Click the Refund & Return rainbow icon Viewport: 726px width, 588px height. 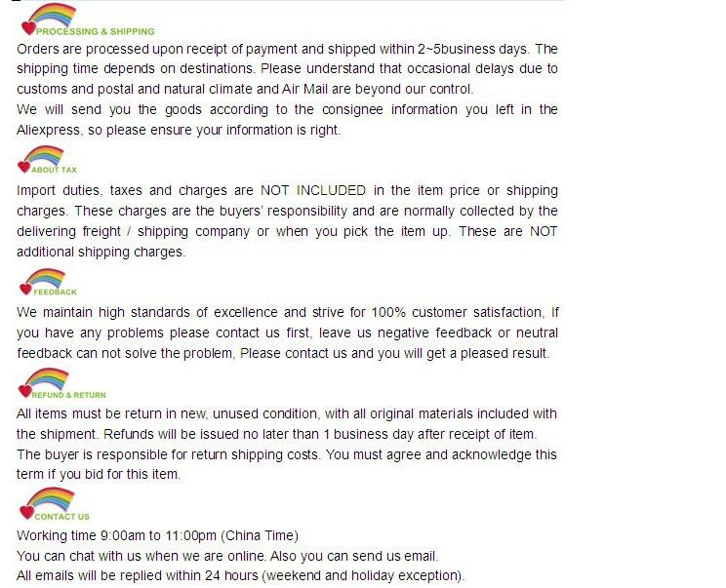[x=47, y=378]
